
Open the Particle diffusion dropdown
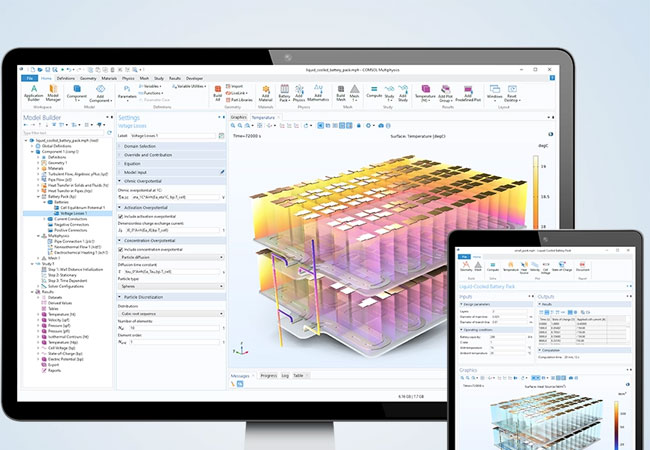pos(172,257)
